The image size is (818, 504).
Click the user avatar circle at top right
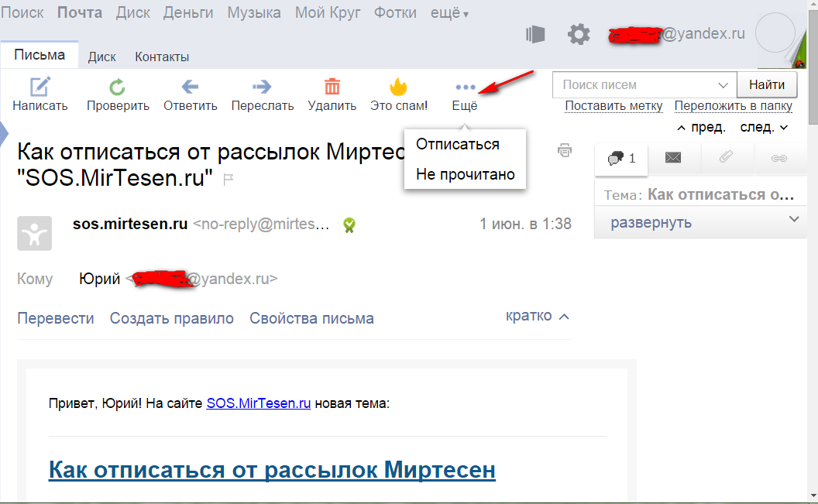tap(775, 33)
